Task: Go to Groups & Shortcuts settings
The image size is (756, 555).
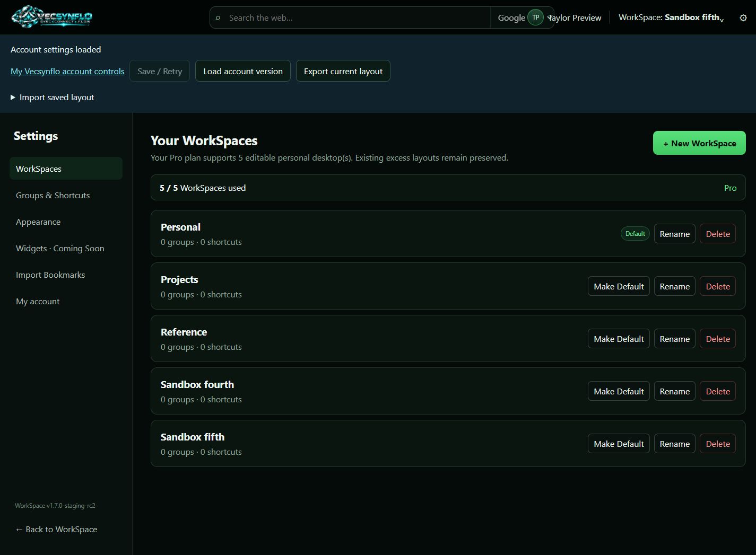Action: 66,195
